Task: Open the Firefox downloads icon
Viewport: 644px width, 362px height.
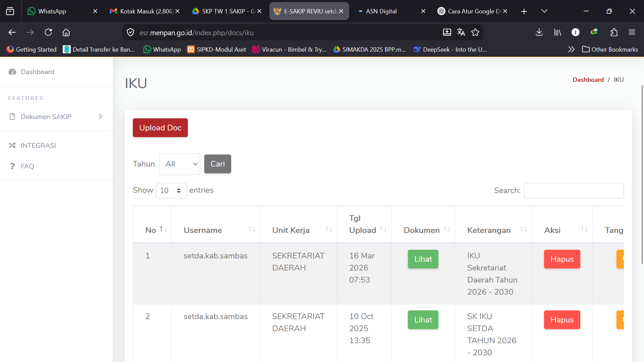Action: tap(539, 33)
